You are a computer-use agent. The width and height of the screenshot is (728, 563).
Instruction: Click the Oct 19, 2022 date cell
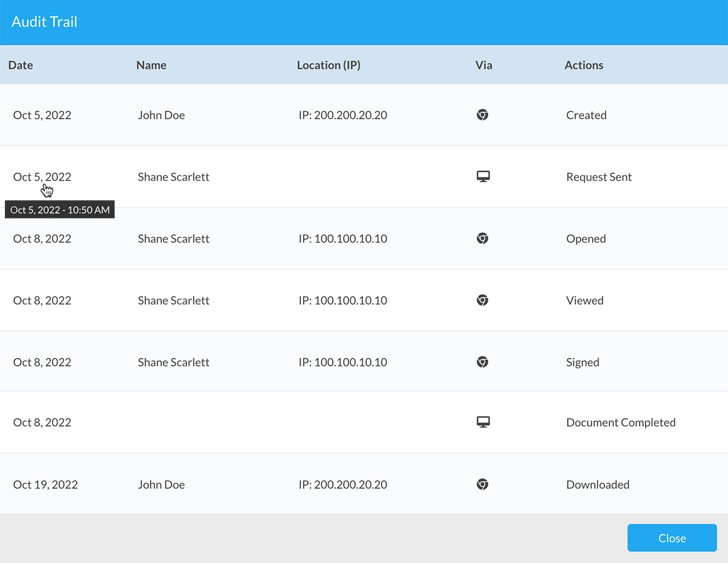tap(45, 485)
